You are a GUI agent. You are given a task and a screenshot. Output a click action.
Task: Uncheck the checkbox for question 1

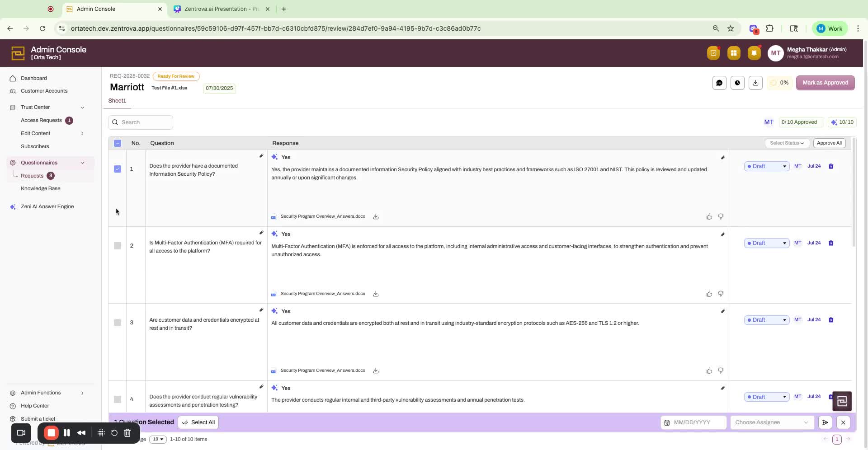118,169
